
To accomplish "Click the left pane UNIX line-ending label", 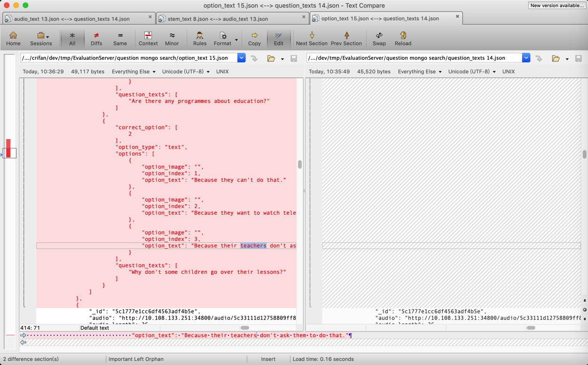I will click(x=222, y=71).
